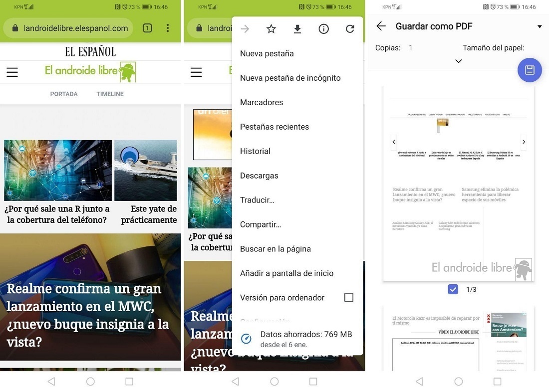Switch to PORTADA tab
The image size is (549, 392).
tap(64, 94)
